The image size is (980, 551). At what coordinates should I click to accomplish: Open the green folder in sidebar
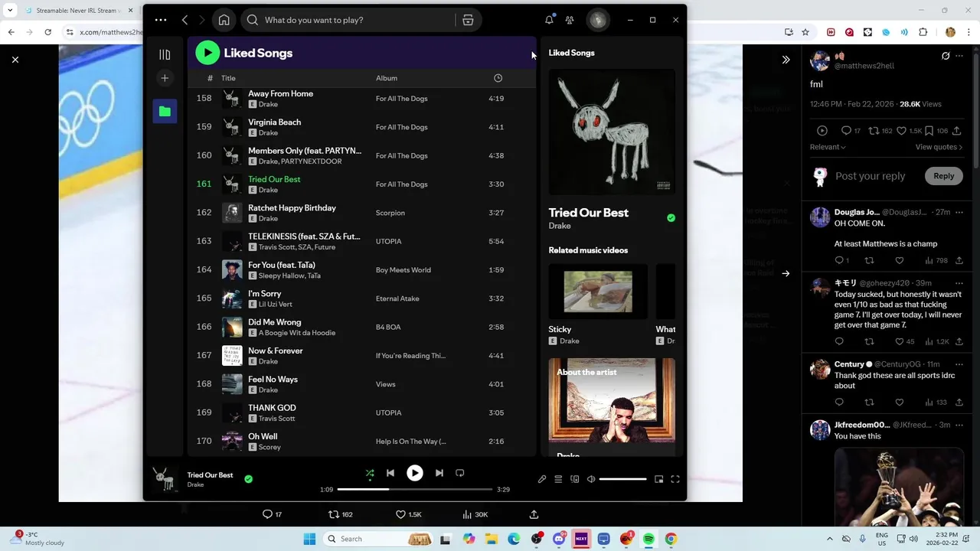(x=165, y=112)
